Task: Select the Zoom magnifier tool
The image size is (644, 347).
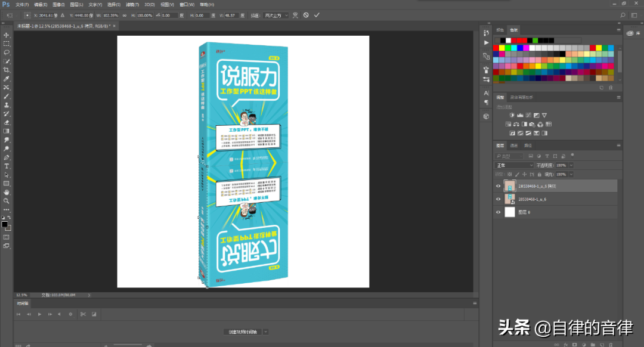Action: [6, 201]
